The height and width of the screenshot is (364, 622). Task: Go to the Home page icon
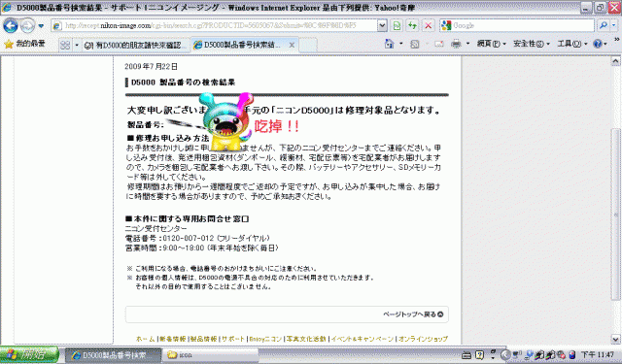tap(390, 44)
